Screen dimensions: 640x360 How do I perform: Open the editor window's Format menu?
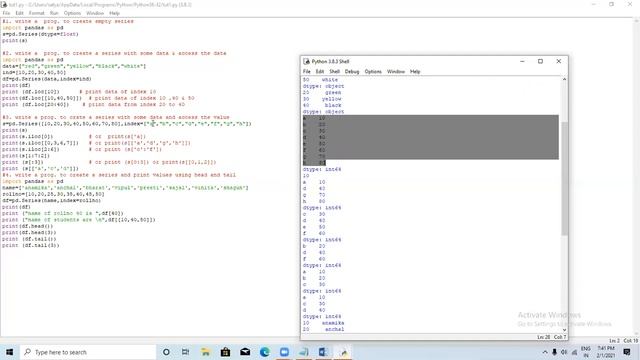pyautogui.click(x=36, y=13)
